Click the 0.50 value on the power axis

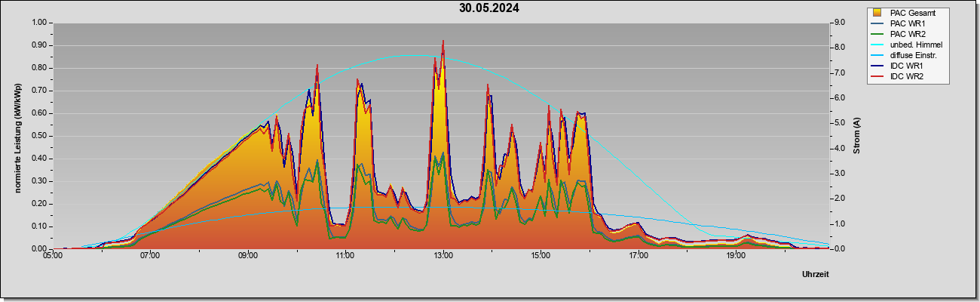(x=38, y=136)
